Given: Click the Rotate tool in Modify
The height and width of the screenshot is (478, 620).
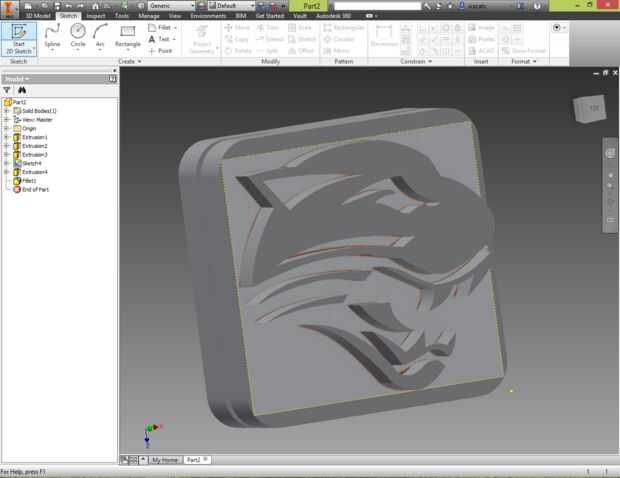Looking at the screenshot, I should (x=238, y=51).
